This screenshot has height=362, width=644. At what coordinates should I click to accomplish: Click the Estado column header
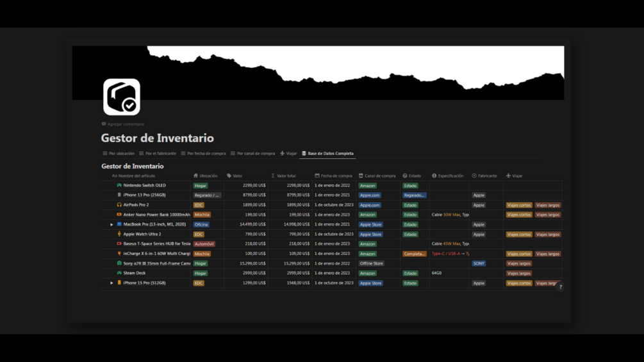412,176
